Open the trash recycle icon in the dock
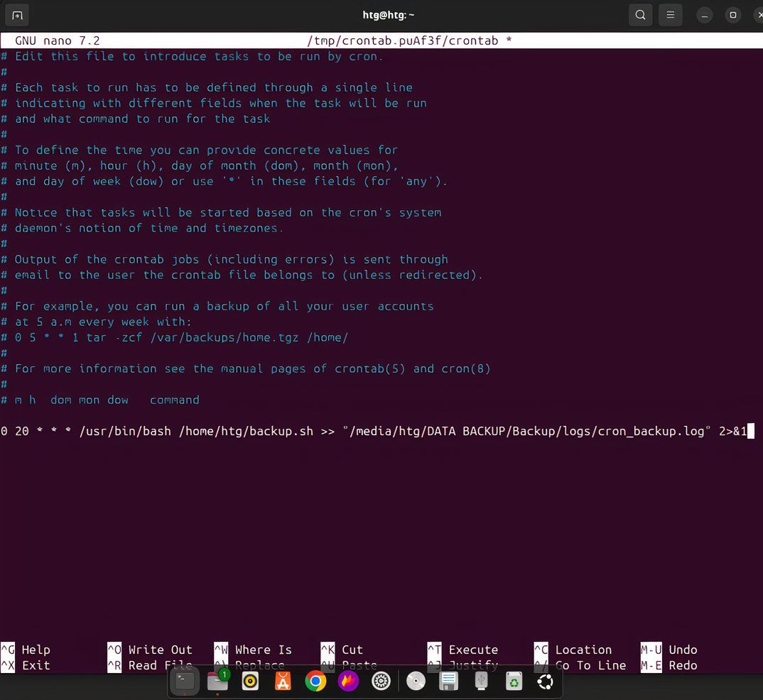763x700 pixels. click(514, 680)
